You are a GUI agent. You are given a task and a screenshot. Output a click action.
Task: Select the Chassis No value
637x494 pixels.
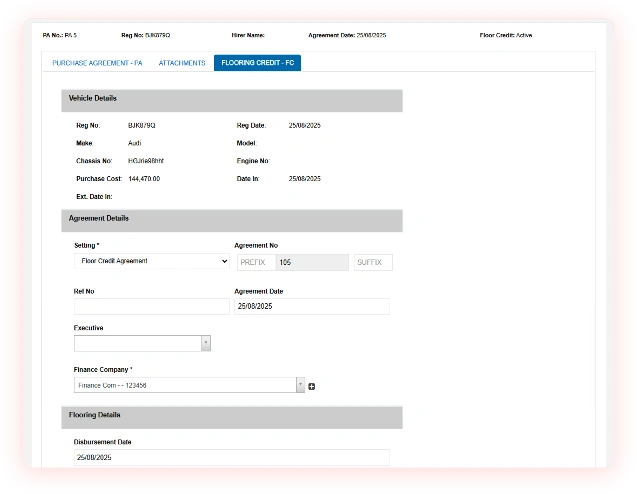pyautogui.click(x=146, y=161)
